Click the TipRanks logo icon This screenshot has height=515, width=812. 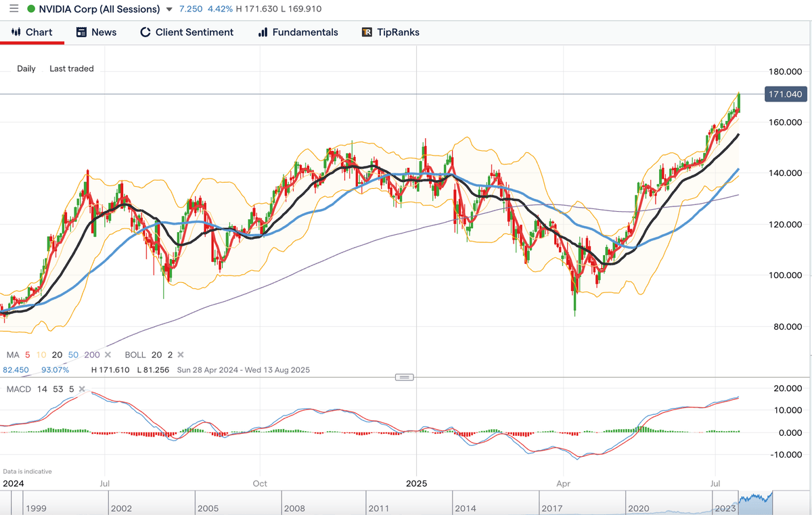click(x=367, y=32)
